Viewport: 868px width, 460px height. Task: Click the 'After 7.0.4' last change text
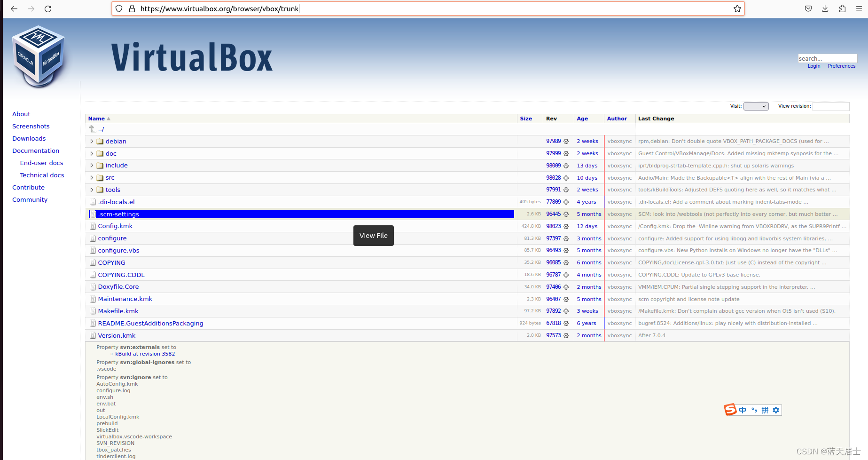pos(652,335)
